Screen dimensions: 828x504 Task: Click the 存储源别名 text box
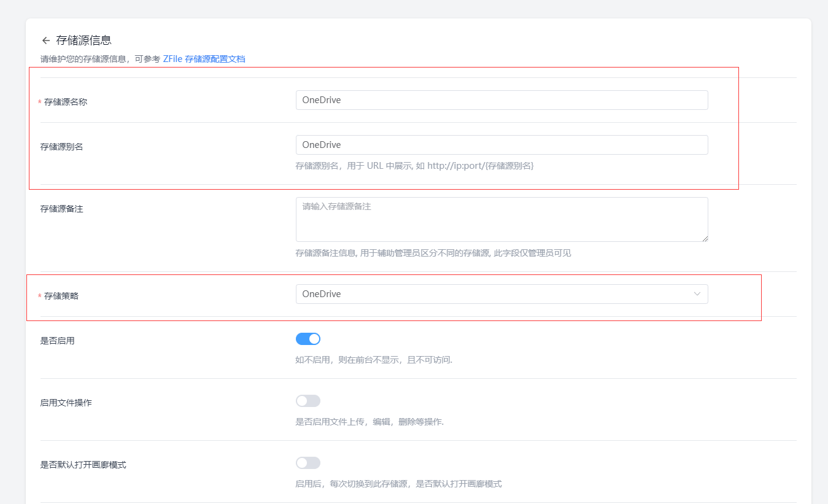click(x=501, y=144)
